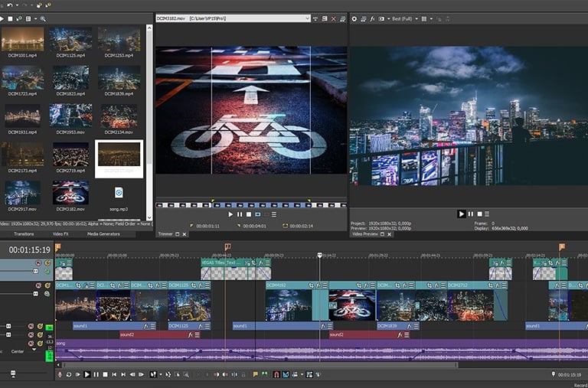Play the clip in Trimmer

(x=230, y=214)
